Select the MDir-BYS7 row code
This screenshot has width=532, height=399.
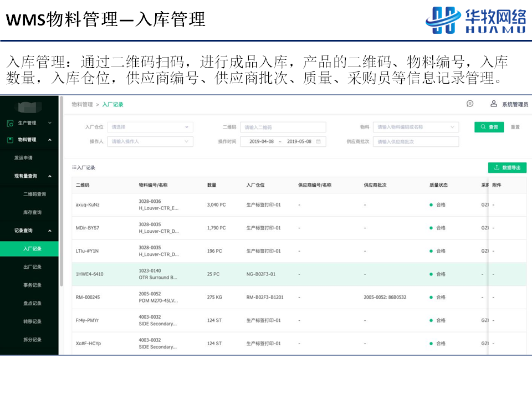(88, 228)
